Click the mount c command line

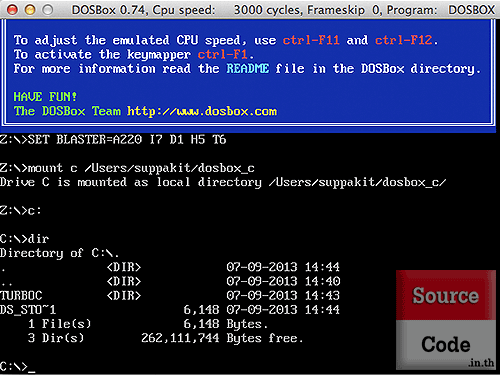(x=127, y=168)
